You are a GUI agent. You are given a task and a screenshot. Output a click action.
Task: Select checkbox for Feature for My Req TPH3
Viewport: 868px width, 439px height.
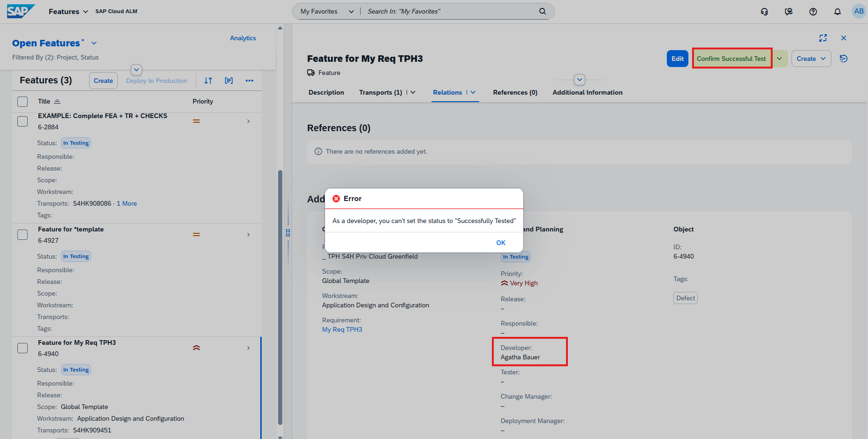[23, 348]
